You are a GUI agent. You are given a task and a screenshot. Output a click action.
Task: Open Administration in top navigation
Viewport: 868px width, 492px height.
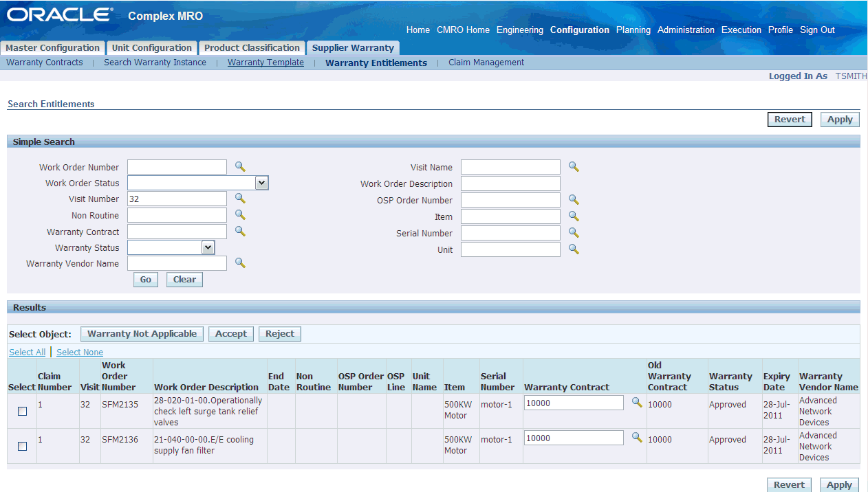[686, 30]
